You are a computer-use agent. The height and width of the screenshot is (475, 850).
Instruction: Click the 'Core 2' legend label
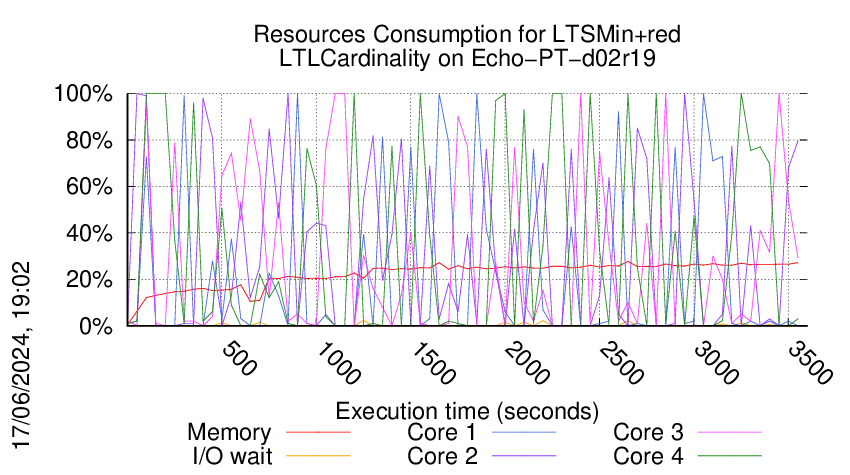442,456
